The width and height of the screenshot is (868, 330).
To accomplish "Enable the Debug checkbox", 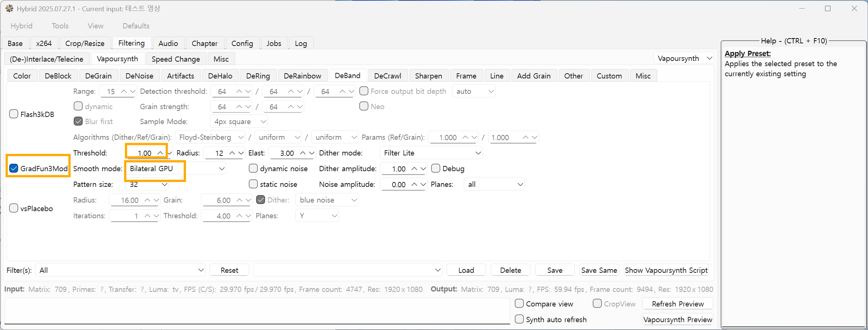I will point(435,168).
